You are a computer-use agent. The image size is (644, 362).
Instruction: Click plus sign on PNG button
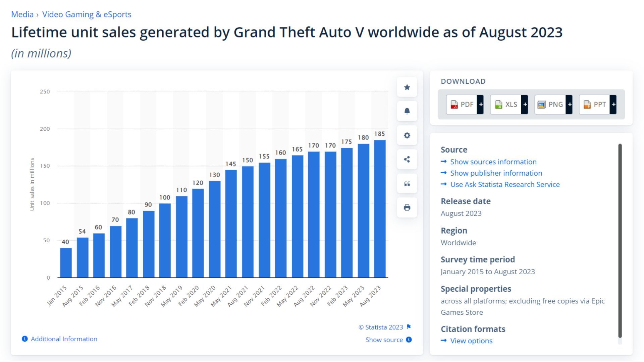[x=569, y=105]
